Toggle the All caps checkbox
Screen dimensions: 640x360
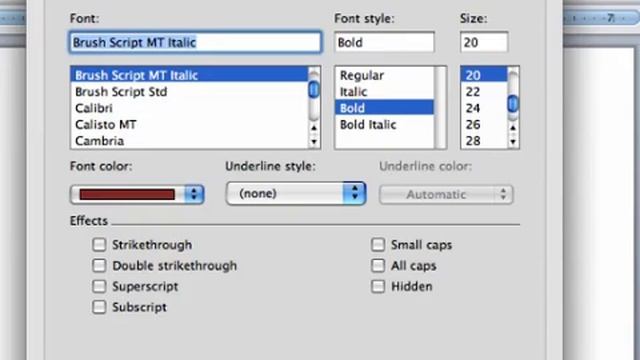pyautogui.click(x=378, y=266)
